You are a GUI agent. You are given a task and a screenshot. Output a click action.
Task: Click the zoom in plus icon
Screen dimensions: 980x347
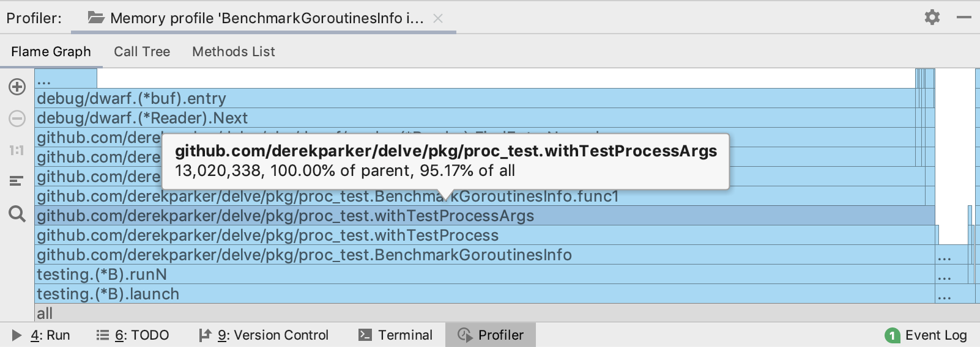17,87
